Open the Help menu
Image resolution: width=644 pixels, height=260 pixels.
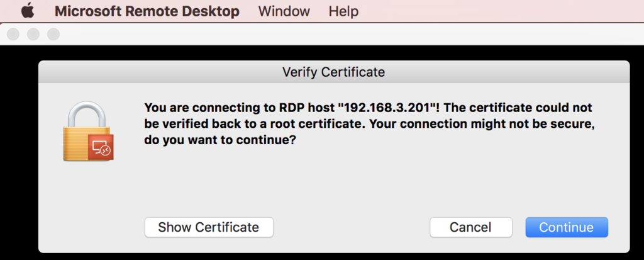pos(343,11)
